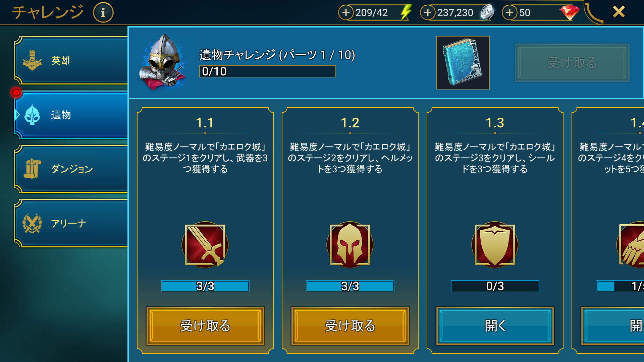Open mission 1.3 with 開く button
The image size is (644, 362).
[495, 325]
